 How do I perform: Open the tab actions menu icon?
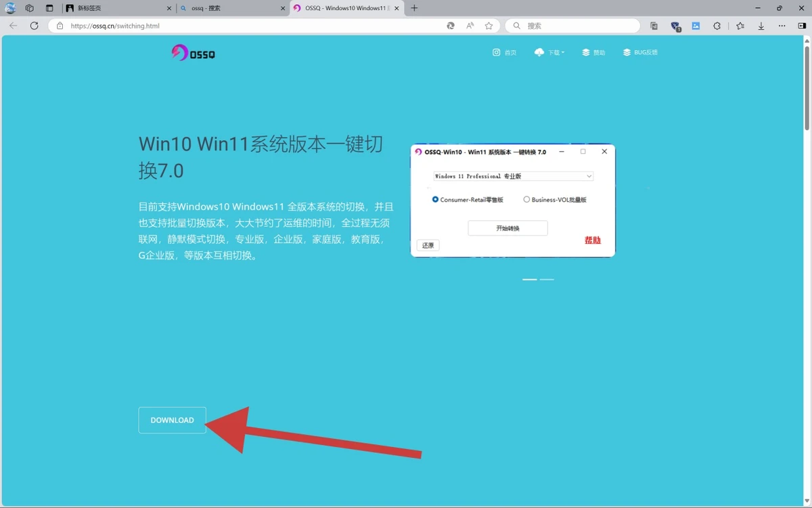point(49,8)
